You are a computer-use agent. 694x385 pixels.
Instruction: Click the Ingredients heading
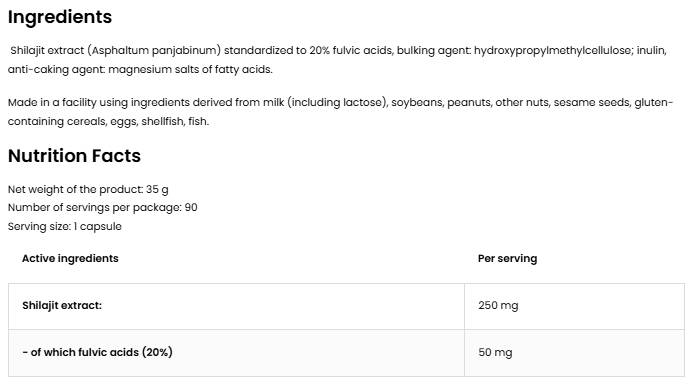(60, 17)
